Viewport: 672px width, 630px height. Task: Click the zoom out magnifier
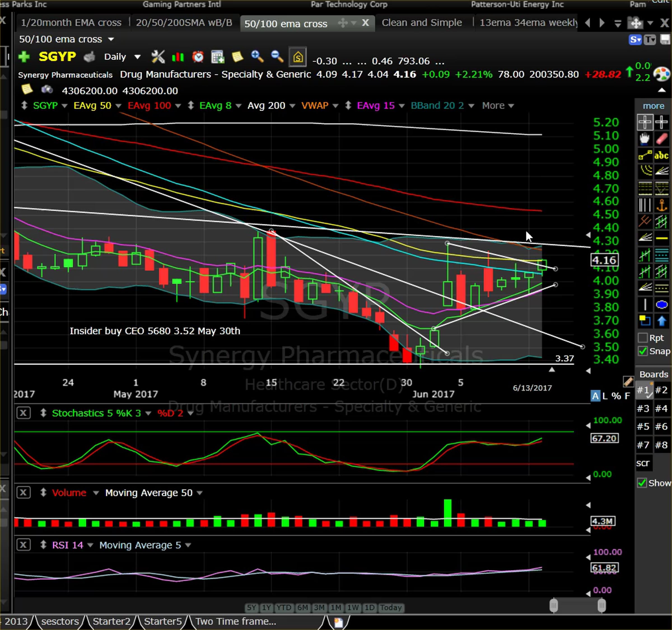click(x=277, y=57)
